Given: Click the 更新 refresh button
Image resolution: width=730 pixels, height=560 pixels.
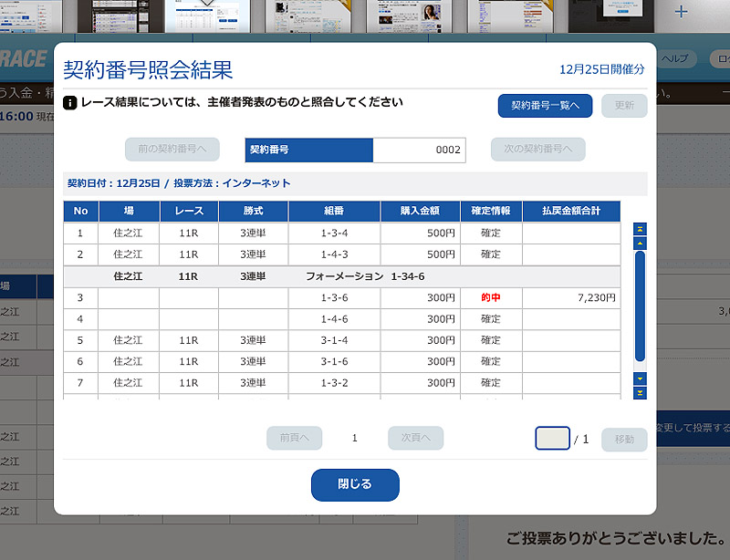Looking at the screenshot, I should (x=624, y=105).
